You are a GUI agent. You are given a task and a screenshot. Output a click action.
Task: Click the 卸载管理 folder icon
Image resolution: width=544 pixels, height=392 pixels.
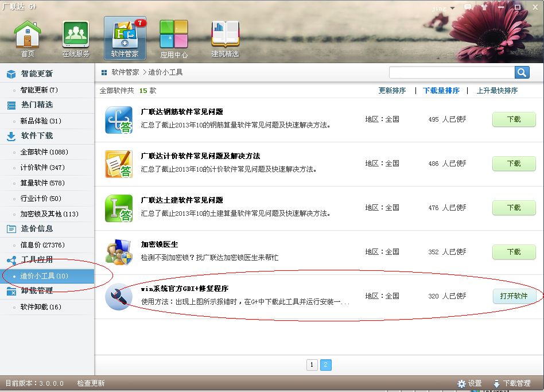click(x=11, y=291)
